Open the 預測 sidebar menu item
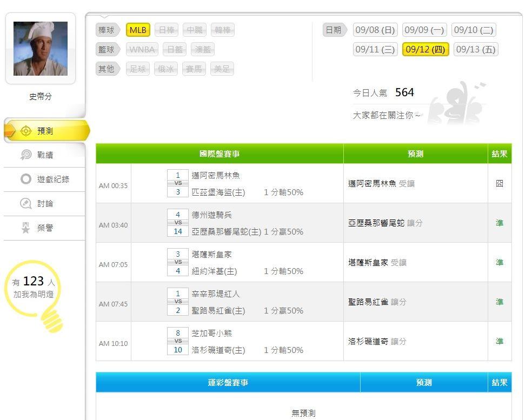Screen dimensions: 532x420 tap(47, 131)
